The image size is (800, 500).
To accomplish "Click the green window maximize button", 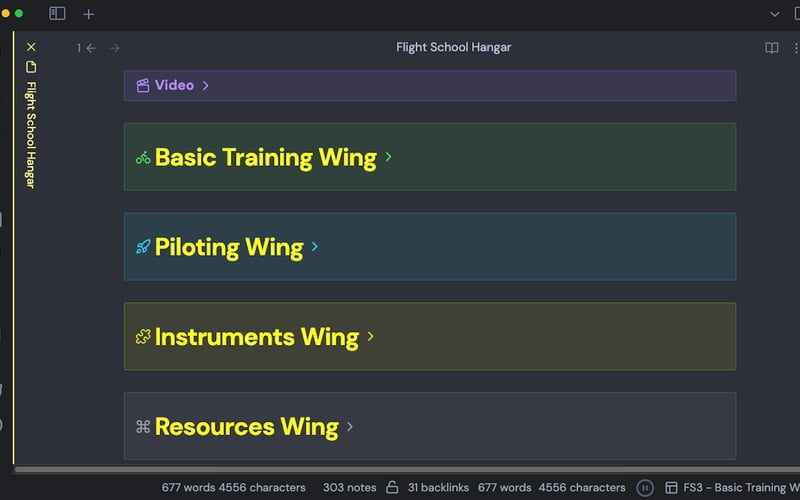I will 19,14.
